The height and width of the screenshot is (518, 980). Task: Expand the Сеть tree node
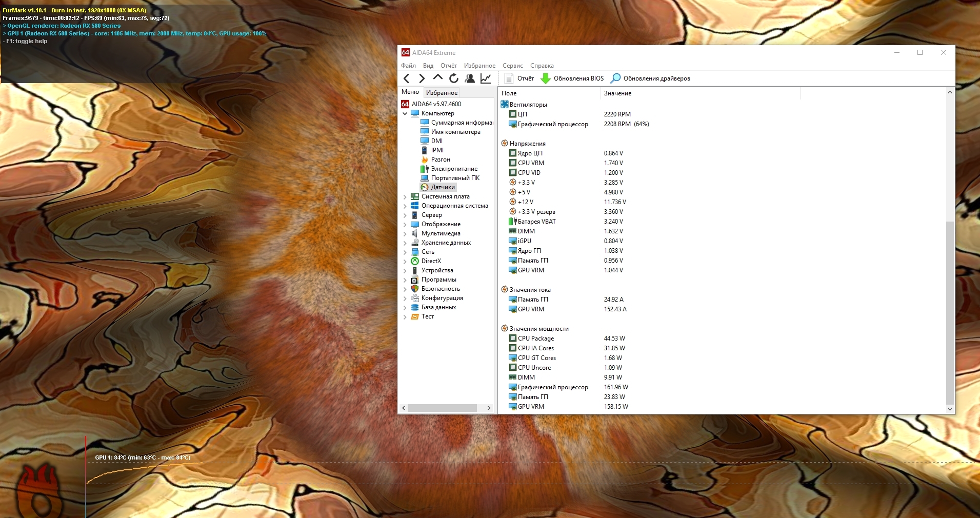[405, 252]
